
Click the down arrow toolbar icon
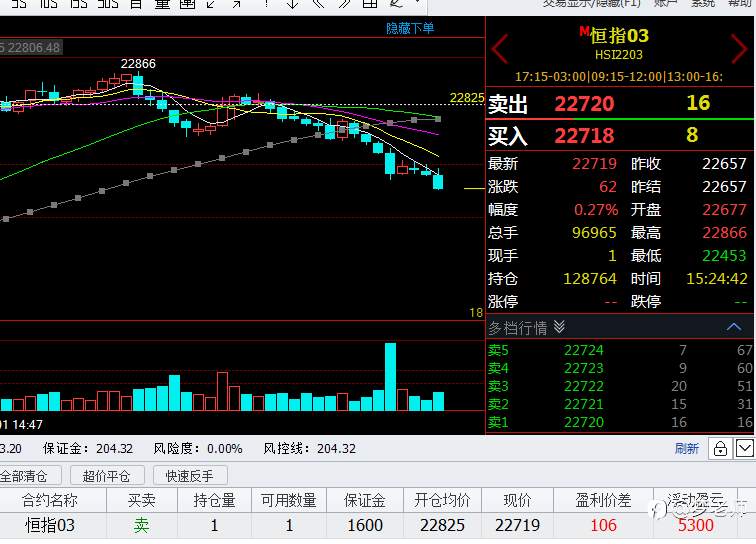pos(292,4)
